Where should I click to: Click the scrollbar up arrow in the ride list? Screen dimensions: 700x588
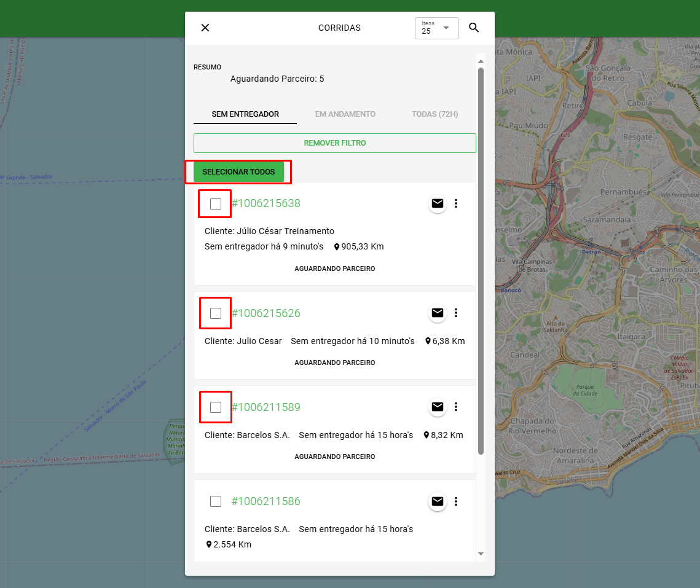click(481, 61)
